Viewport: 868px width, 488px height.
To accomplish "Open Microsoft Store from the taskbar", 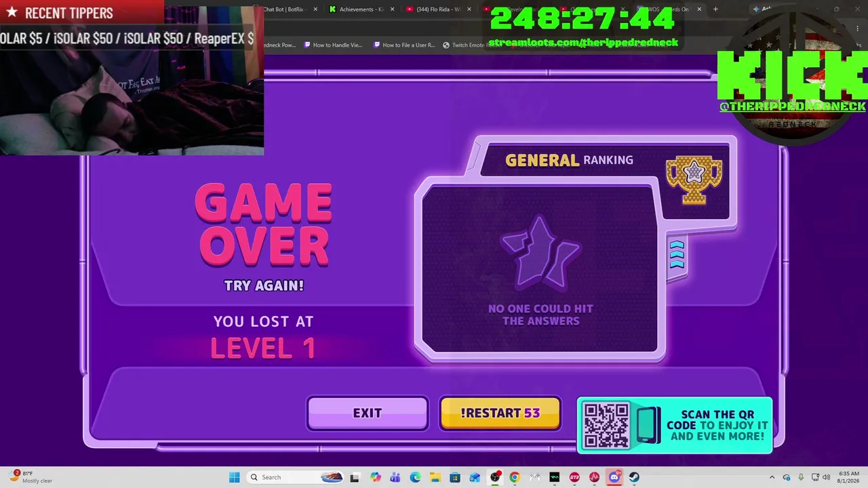I will [455, 477].
